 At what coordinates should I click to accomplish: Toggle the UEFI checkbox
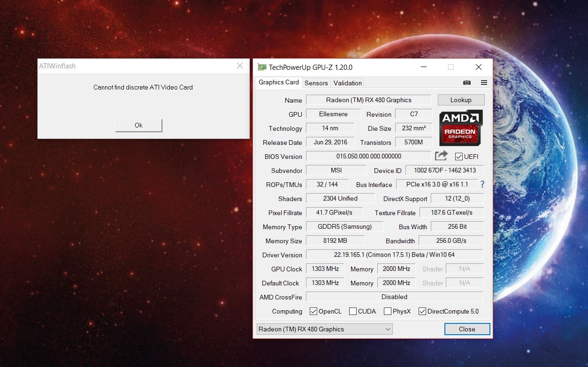[459, 157]
